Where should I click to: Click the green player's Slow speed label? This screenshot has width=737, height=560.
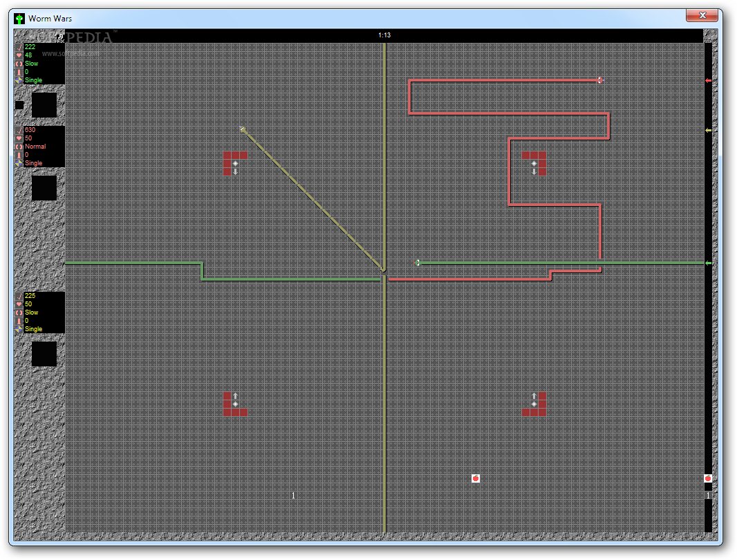pyautogui.click(x=32, y=64)
